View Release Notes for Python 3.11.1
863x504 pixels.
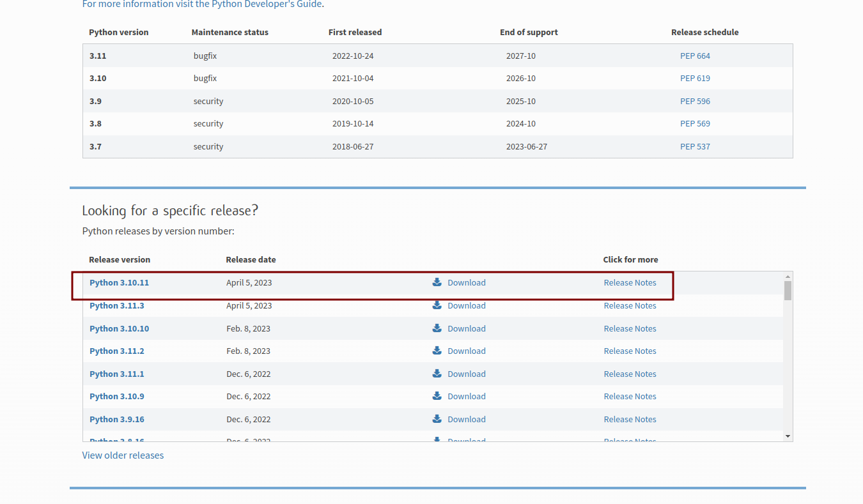pyautogui.click(x=630, y=374)
